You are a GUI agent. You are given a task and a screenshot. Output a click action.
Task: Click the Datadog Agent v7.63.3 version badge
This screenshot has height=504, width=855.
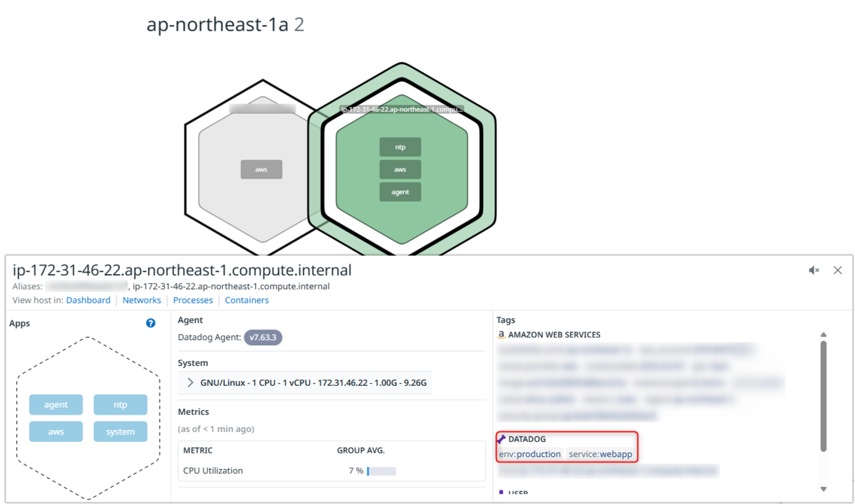point(263,337)
